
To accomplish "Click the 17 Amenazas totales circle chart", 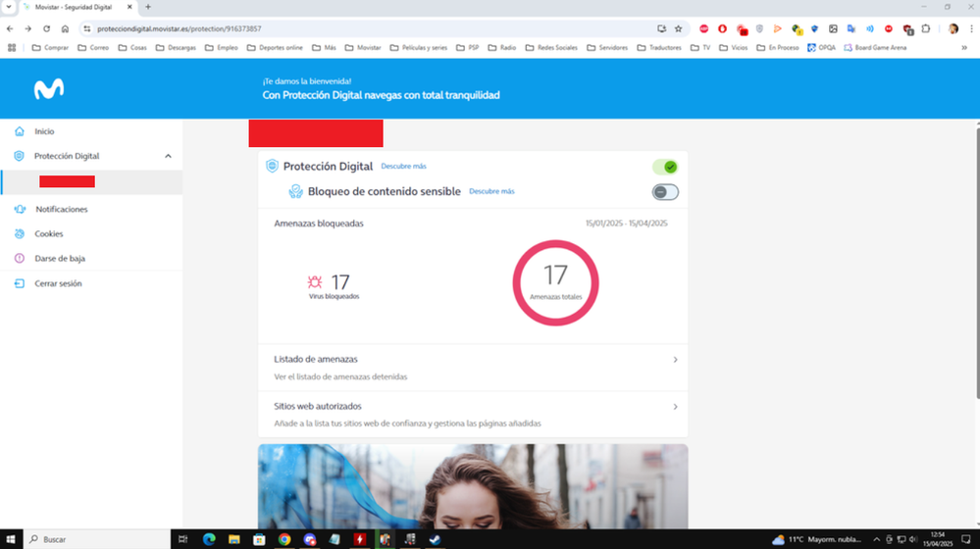I will pyautogui.click(x=555, y=283).
